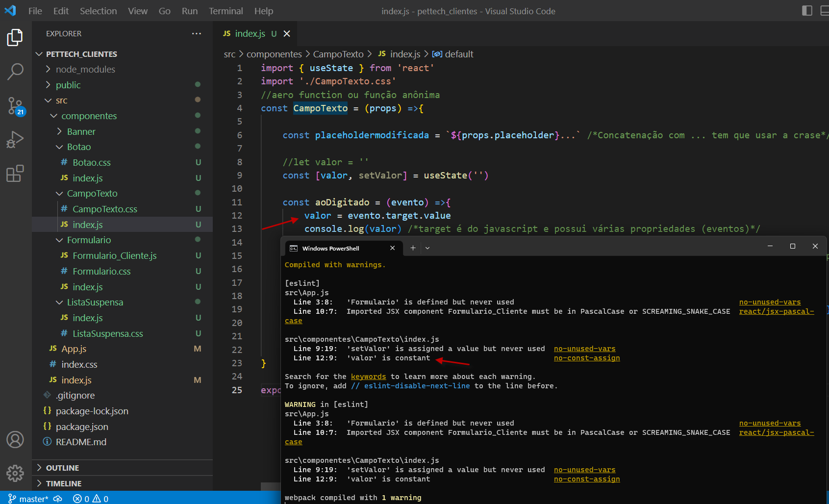Click editor line number 12
The height and width of the screenshot is (504, 829).
pyautogui.click(x=237, y=215)
